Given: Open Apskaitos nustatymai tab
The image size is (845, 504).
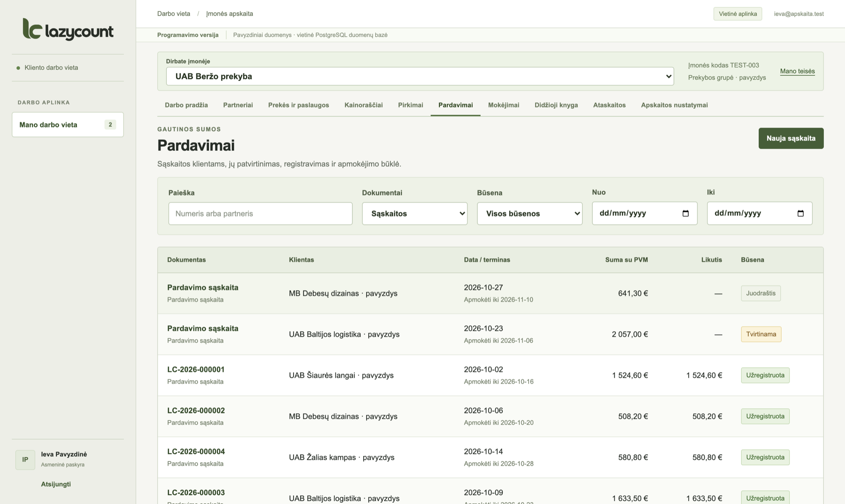Looking at the screenshot, I should (x=674, y=105).
